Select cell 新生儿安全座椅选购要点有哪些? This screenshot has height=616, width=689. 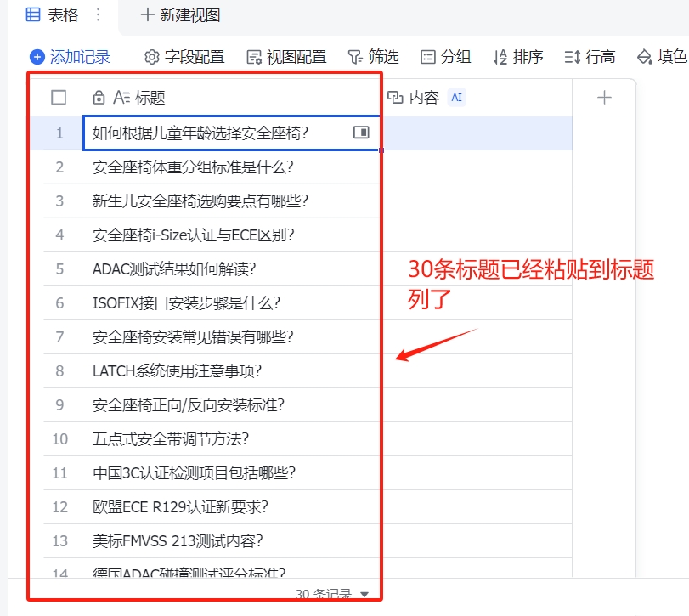pos(231,201)
